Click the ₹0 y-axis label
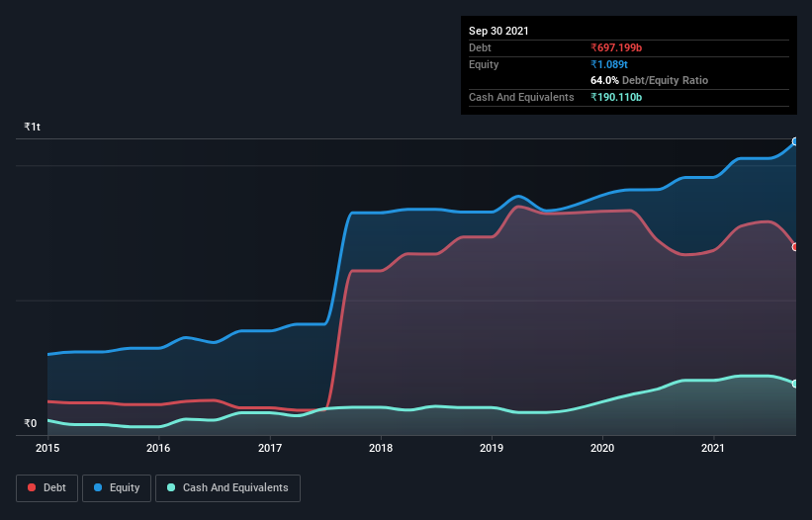This screenshot has width=812, height=520. click(31, 423)
